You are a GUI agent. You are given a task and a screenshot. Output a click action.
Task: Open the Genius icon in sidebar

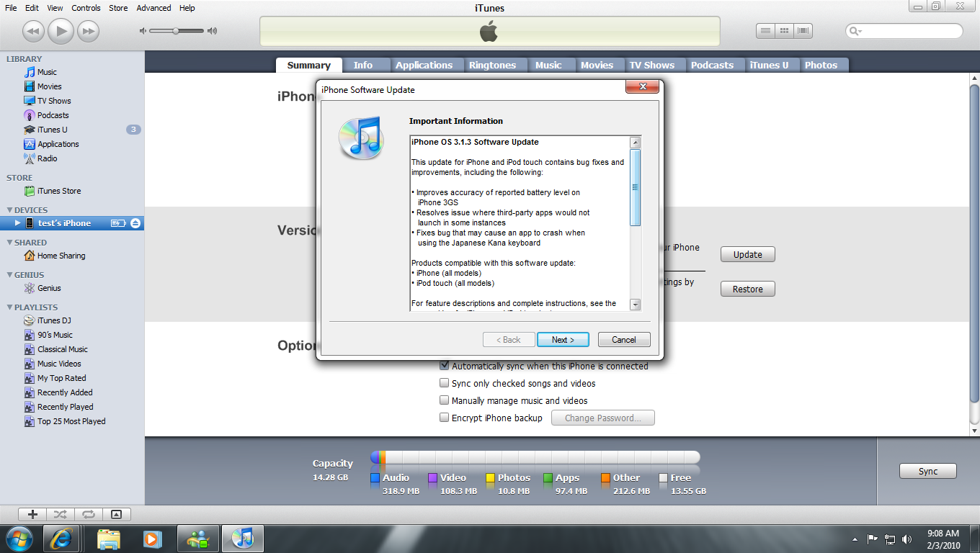coord(30,288)
